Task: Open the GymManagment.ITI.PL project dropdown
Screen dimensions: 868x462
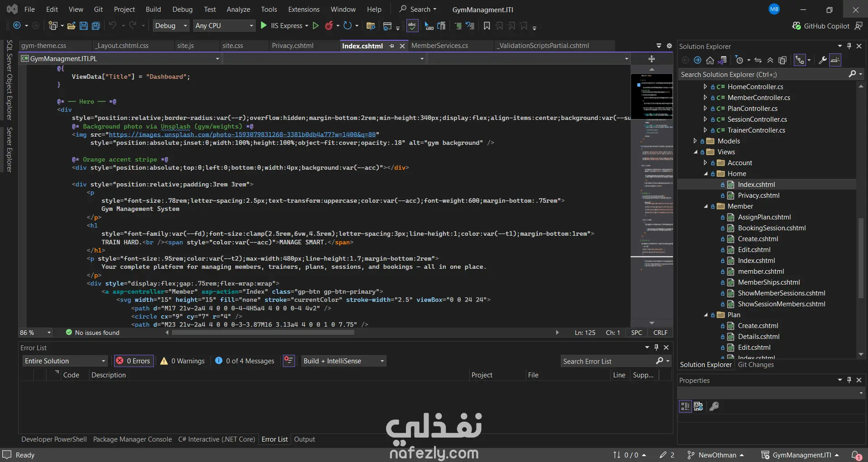Action: point(120,59)
